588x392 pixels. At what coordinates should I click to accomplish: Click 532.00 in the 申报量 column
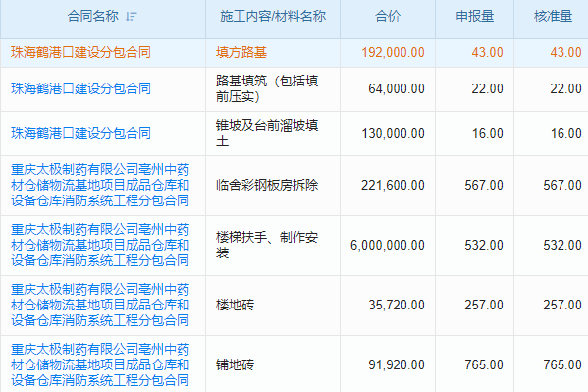pyautogui.click(x=484, y=245)
